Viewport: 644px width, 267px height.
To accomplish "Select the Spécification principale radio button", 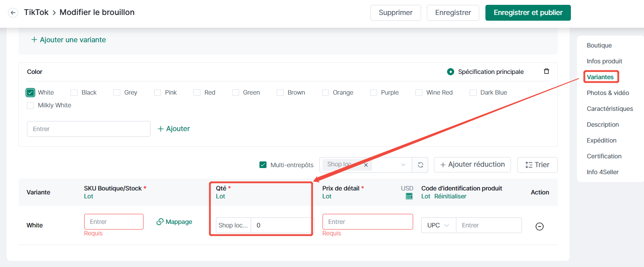I will click(x=451, y=72).
